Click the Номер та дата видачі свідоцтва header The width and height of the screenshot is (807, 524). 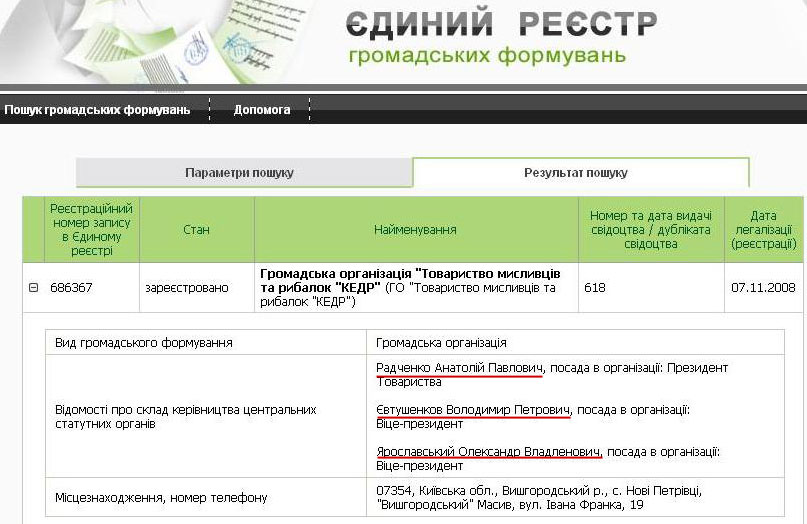[x=650, y=230]
